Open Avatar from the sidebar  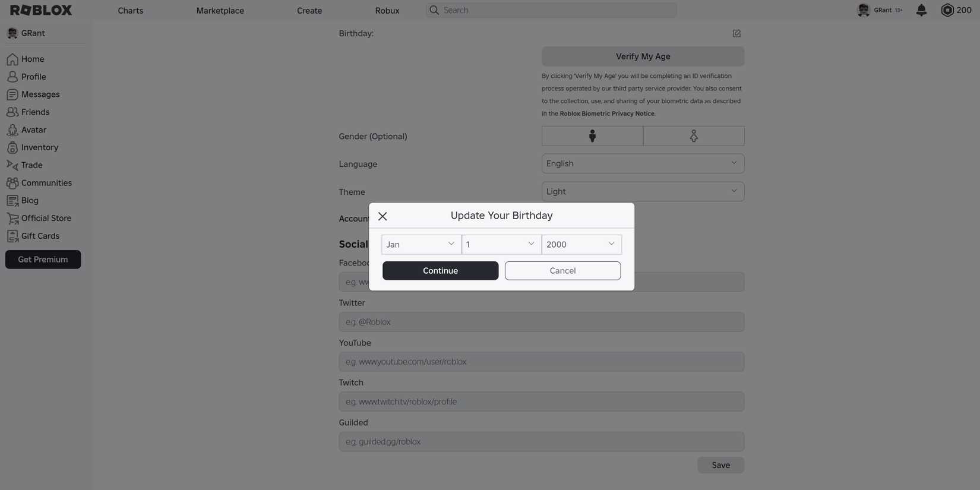click(x=33, y=130)
